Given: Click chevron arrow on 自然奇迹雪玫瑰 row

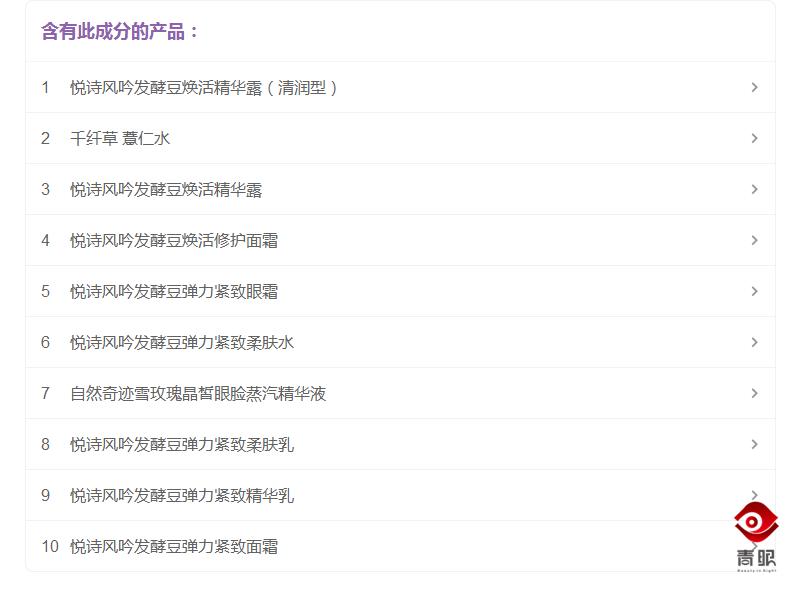Looking at the screenshot, I should (755, 393).
